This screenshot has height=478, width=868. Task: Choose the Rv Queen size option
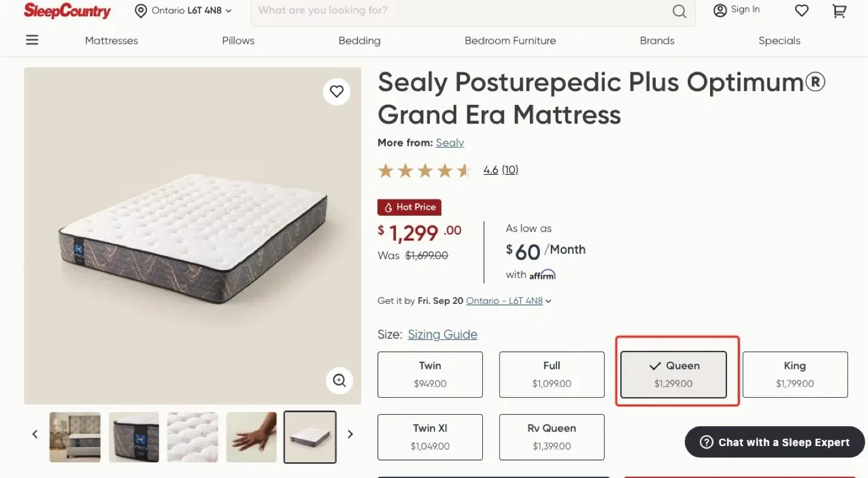pyautogui.click(x=552, y=437)
